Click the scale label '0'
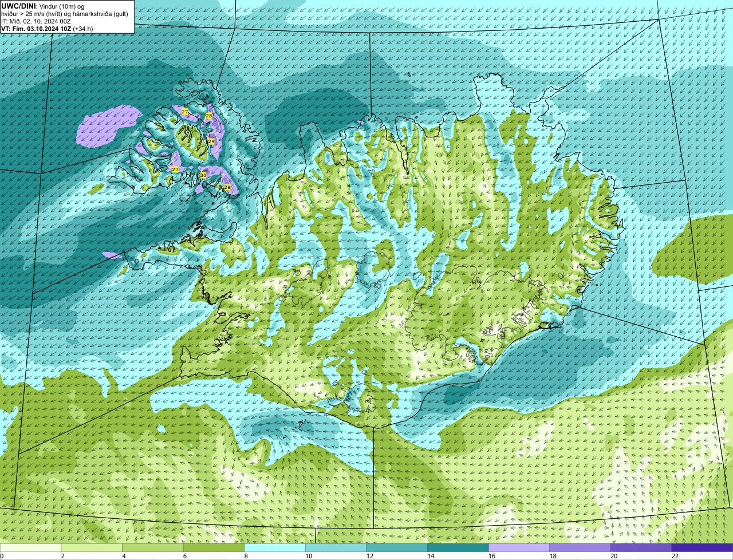This screenshot has width=733, height=560. pos(2,556)
